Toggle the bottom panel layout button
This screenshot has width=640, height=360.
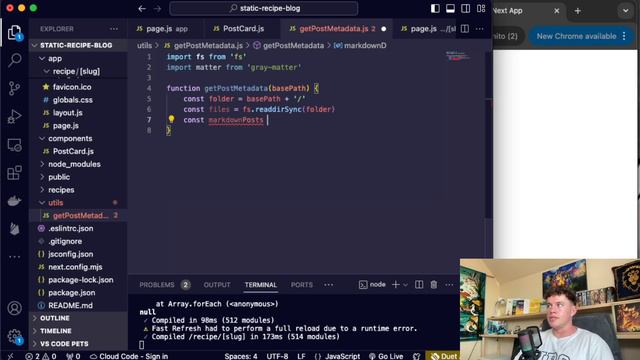click(x=450, y=9)
